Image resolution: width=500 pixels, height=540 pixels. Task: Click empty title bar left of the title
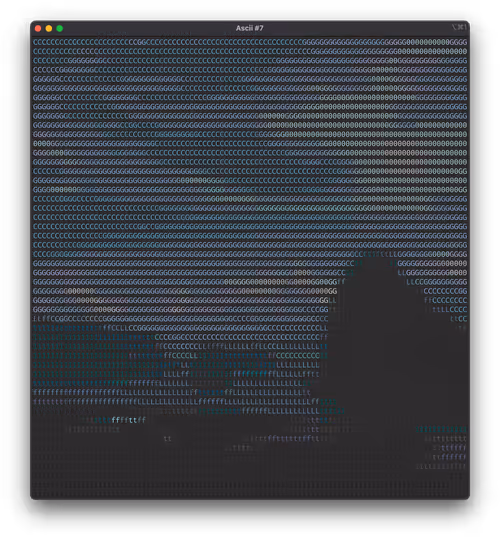click(148, 28)
